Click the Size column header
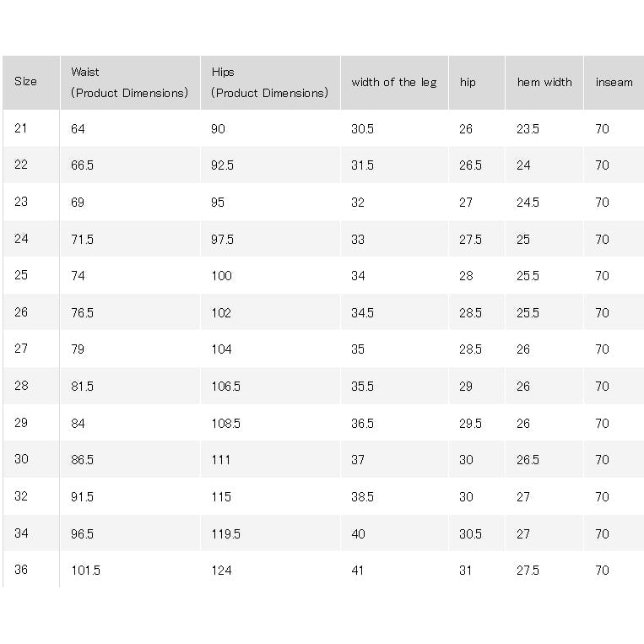Image resolution: width=644 pixels, height=644 pixels. click(25, 82)
